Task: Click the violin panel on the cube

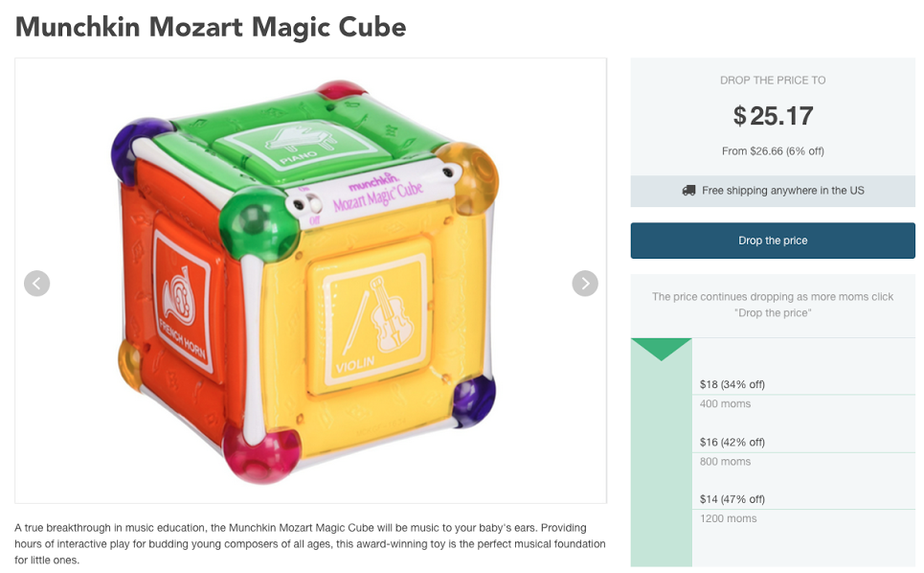Action: click(x=373, y=319)
